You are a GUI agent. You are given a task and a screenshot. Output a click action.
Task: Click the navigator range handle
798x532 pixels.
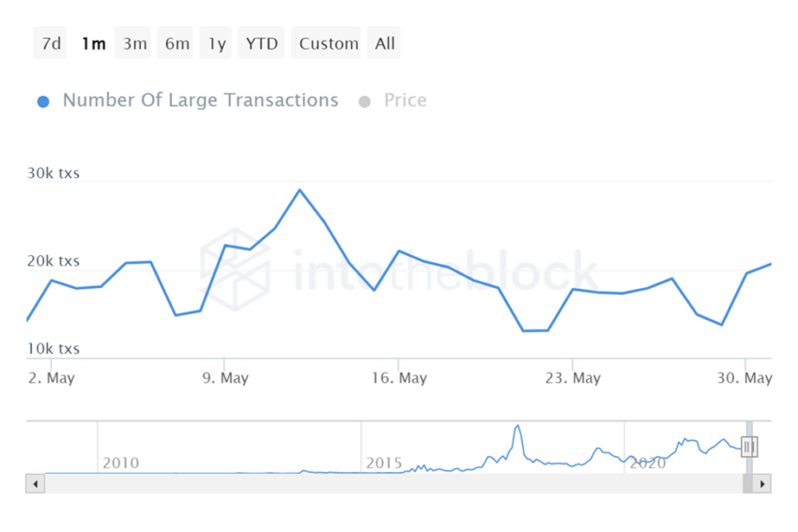749,447
